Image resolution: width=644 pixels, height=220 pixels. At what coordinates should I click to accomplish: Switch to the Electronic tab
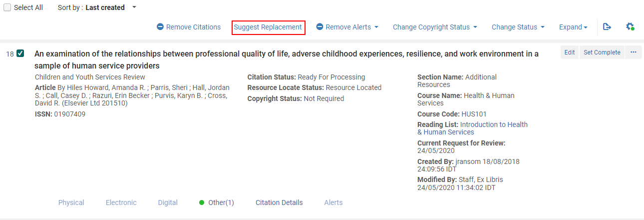click(x=121, y=202)
